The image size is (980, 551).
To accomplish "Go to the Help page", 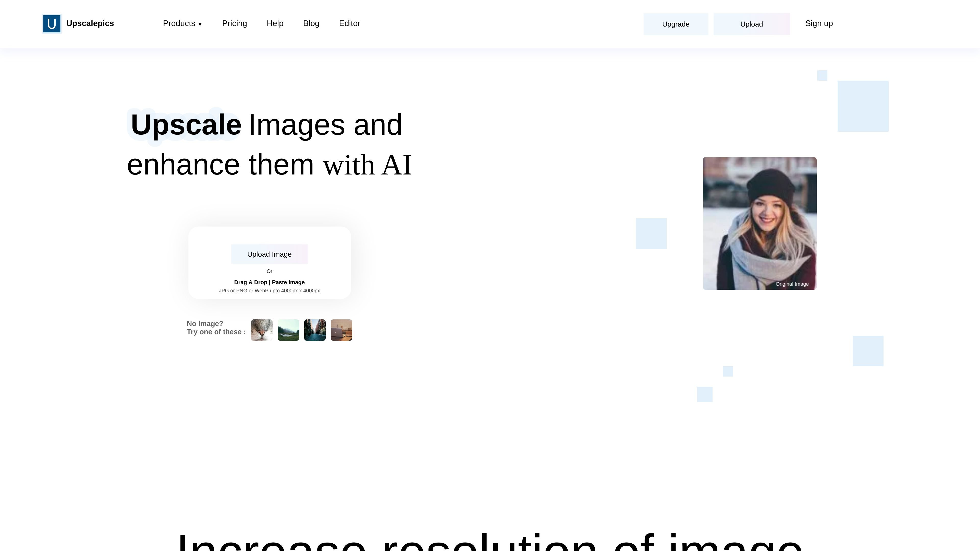I will pyautogui.click(x=275, y=23).
